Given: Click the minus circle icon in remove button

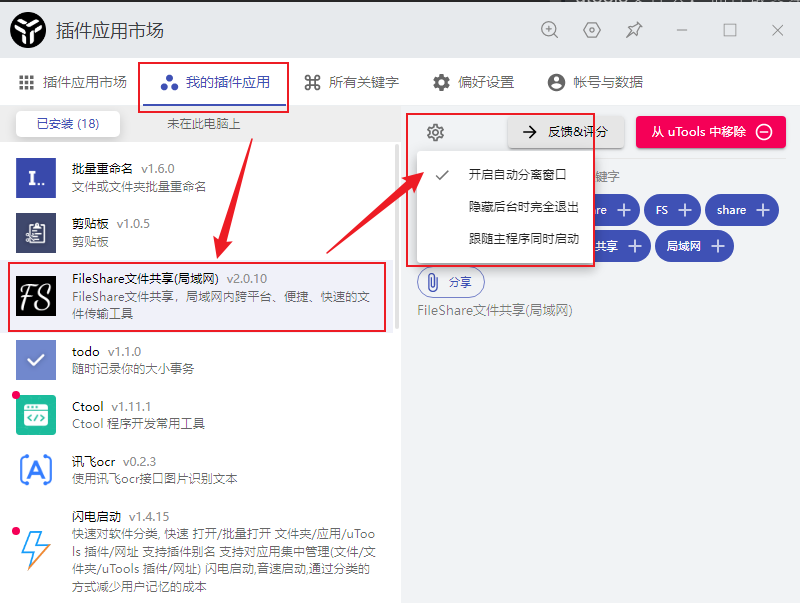Looking at the screenshot, I should (x=764, y=132).
